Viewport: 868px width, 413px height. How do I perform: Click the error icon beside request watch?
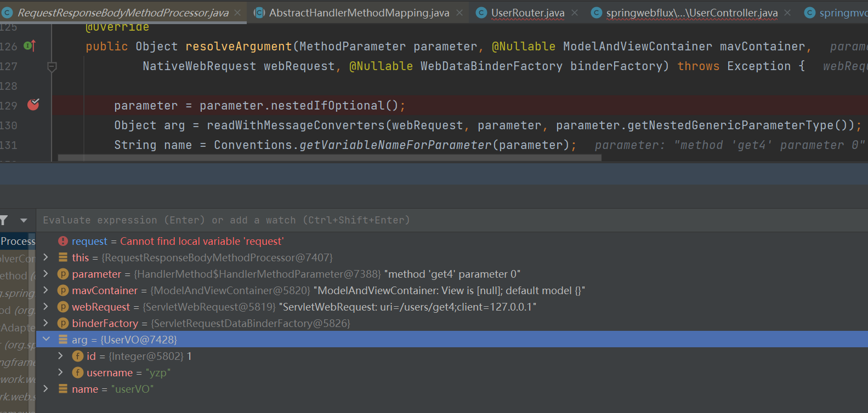63,241
